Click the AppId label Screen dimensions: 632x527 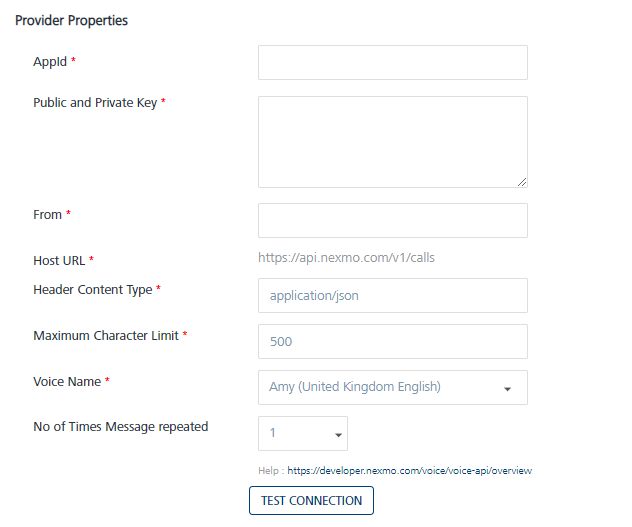[x=50, y=62]
